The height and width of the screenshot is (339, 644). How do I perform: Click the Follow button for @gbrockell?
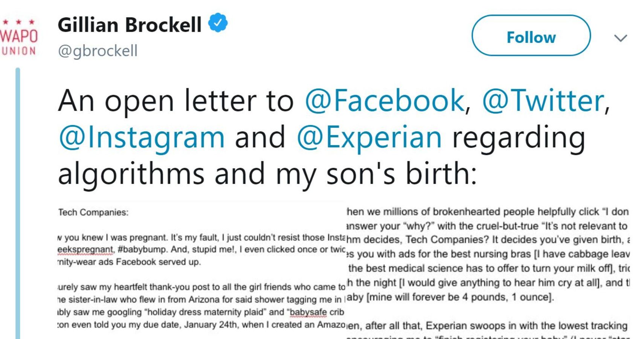[x=531, y=37]
